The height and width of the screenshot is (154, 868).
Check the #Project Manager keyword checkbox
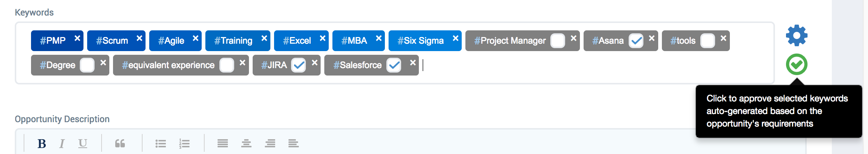(x=558, y=41)
